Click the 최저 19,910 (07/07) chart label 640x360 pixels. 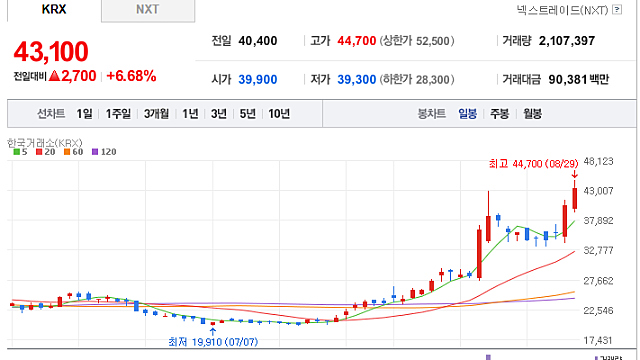[x=213, y=342]
